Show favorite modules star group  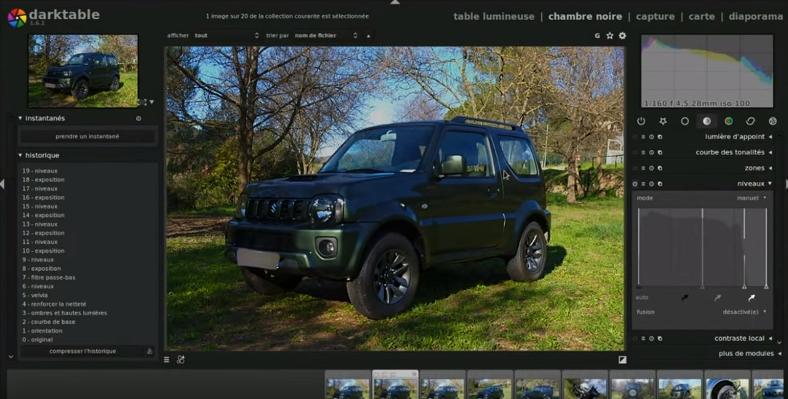(x=663, y=121)
